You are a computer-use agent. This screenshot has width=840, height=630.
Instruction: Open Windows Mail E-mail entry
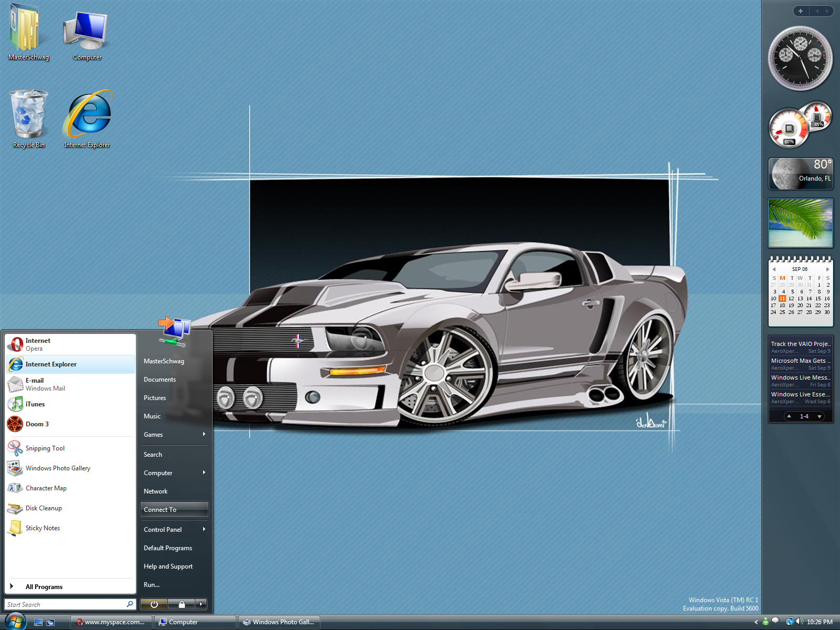coord(70,384)
